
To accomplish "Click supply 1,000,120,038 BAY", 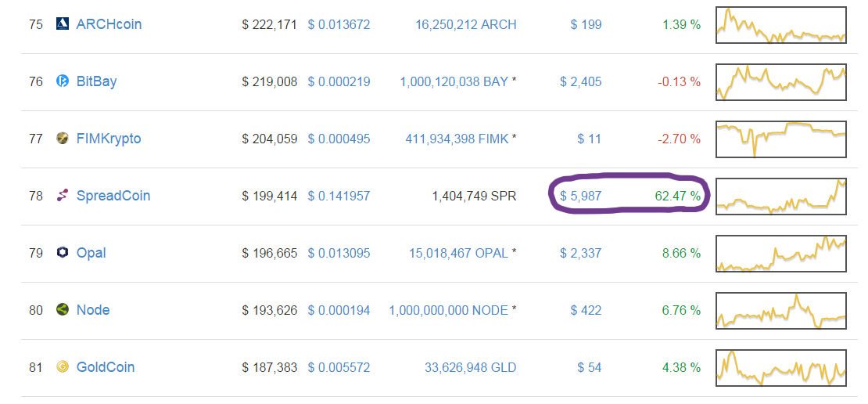I will [x=454, y=82].
